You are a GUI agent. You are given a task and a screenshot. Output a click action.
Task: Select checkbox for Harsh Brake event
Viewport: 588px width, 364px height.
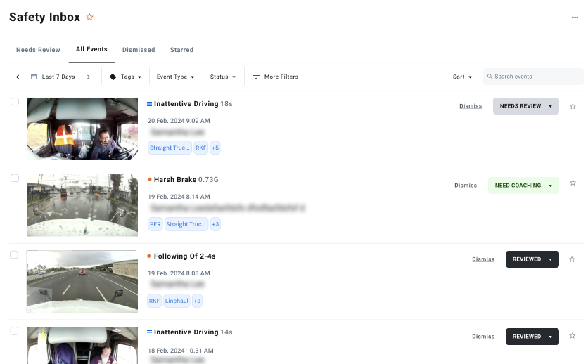(15, 178)
